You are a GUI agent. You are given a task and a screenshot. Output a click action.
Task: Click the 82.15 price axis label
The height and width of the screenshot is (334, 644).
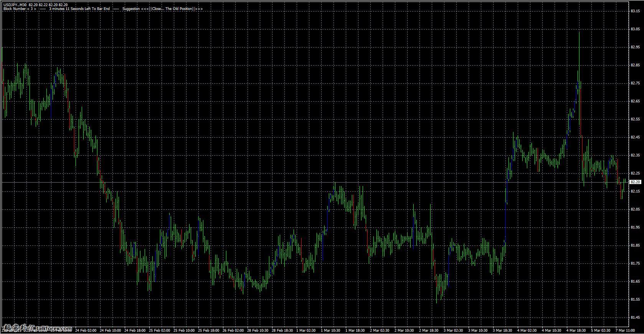635,191
